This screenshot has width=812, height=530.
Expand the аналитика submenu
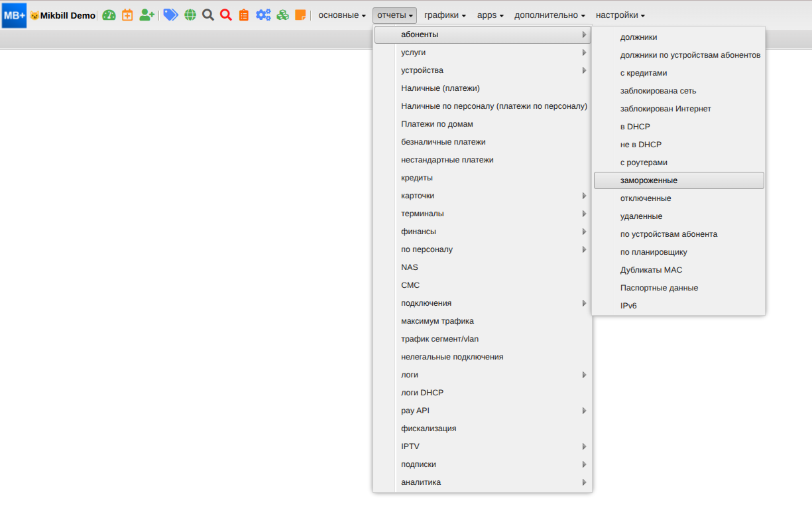point(483,482)
